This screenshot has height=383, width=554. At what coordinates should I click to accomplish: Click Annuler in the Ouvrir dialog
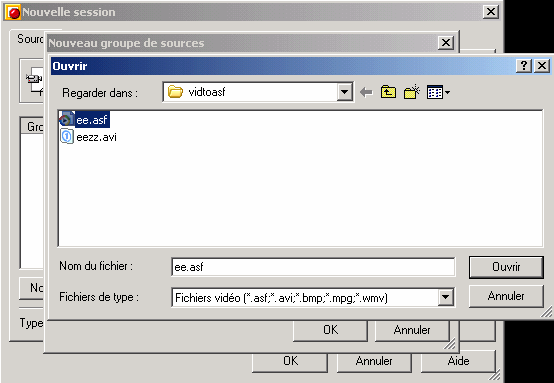(x=506, y=296)
